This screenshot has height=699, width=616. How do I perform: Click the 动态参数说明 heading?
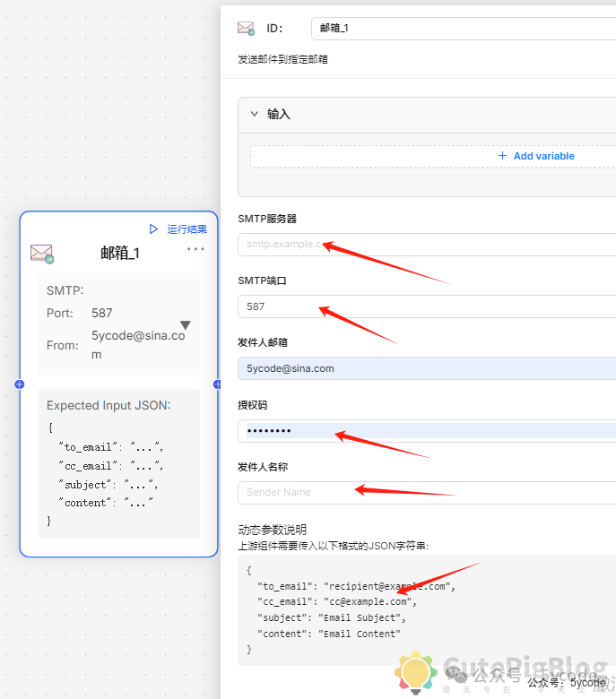tap(272, 530)
